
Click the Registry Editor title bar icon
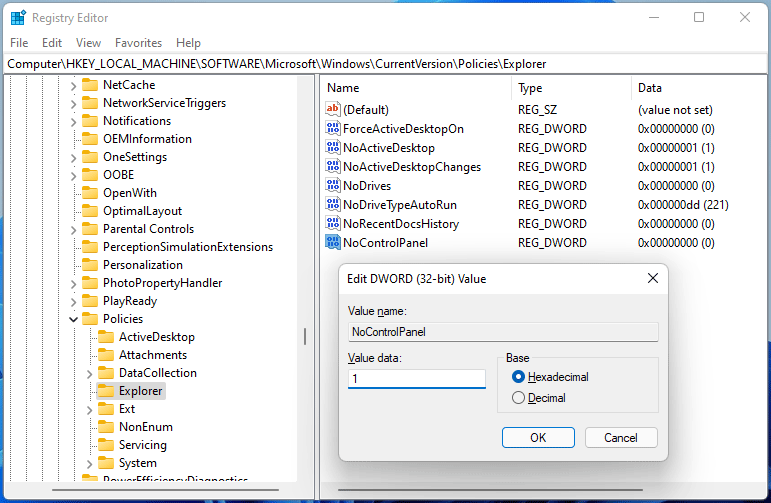(x=18, y=17)
